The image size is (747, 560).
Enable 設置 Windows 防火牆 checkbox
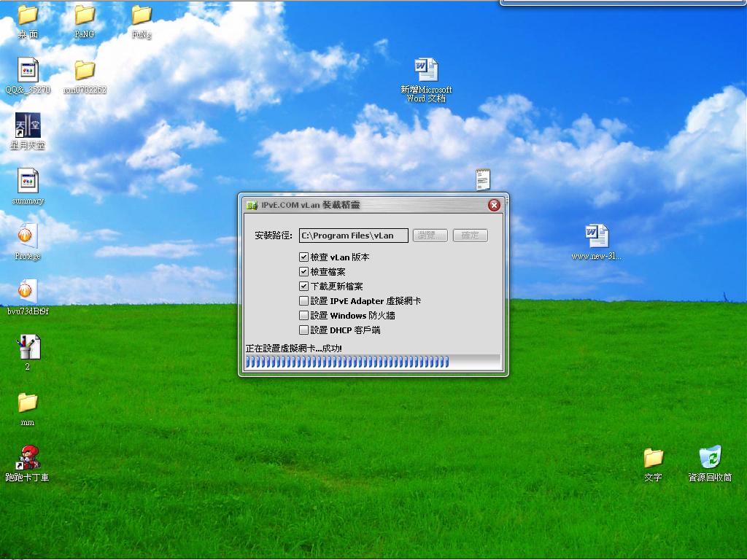[304, 316]
